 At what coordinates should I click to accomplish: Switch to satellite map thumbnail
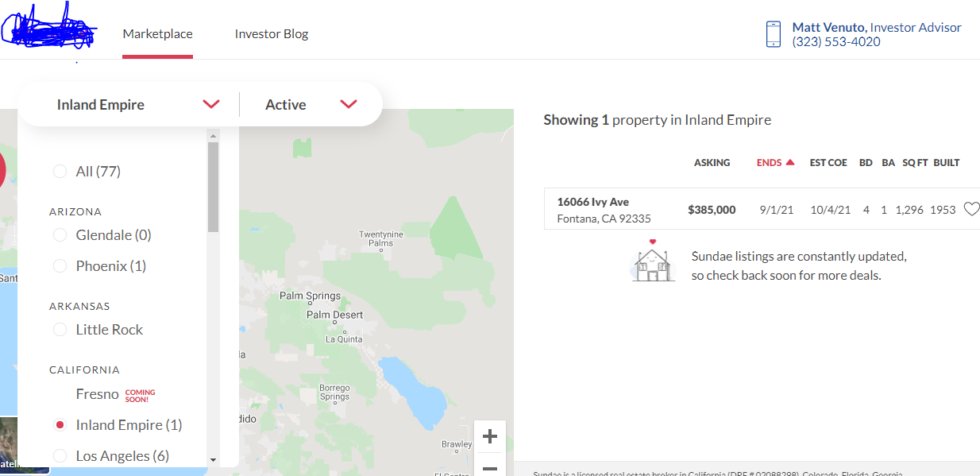point(10,445)
